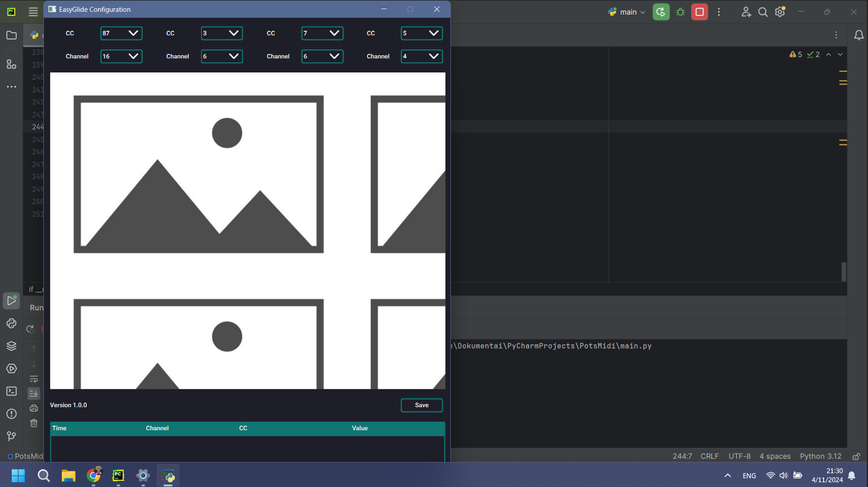
Task: Toggle the read-only lock icon in status bar
Action: 856,456
